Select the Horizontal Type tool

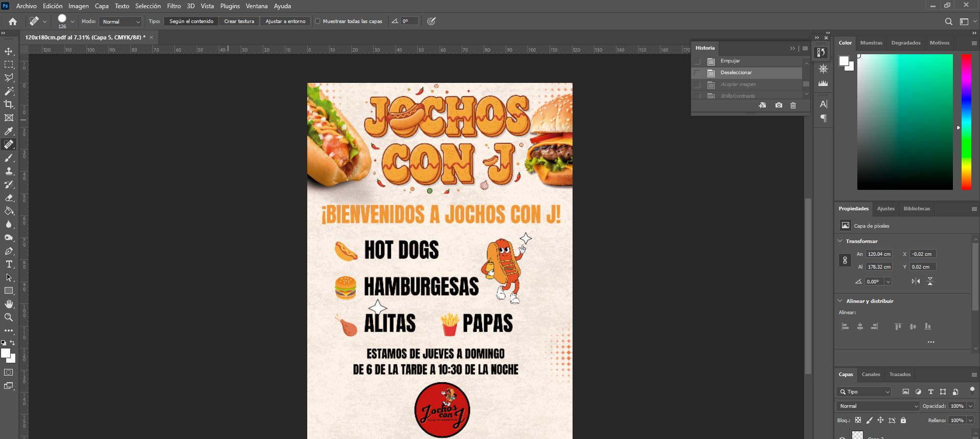pyautogui.click(x=9, y=264)
